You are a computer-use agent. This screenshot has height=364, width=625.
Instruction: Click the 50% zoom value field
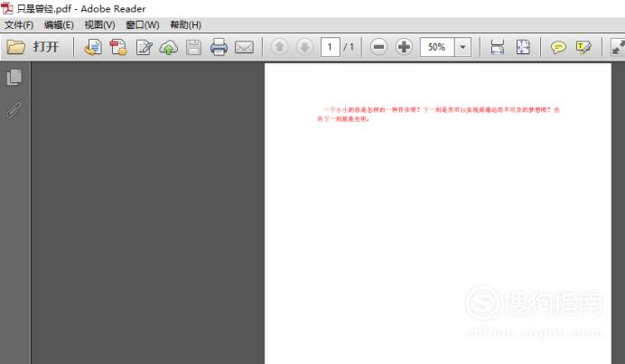tap(437, 47)
